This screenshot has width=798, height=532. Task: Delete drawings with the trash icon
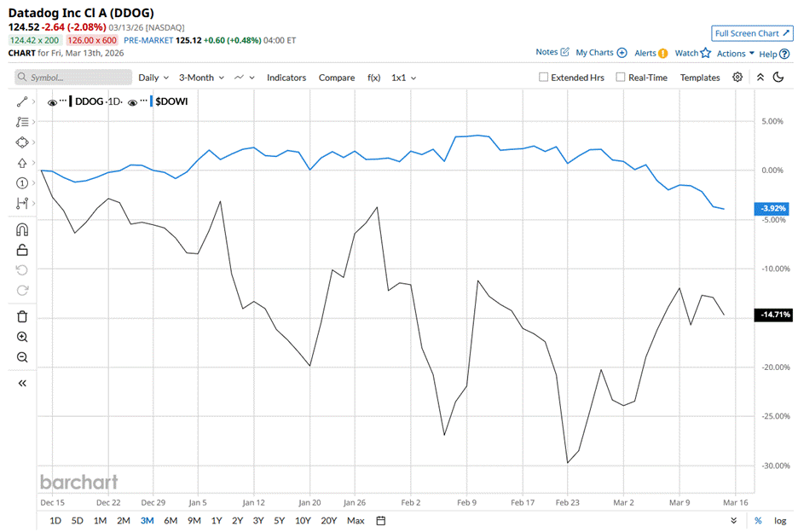pos(22,316)
